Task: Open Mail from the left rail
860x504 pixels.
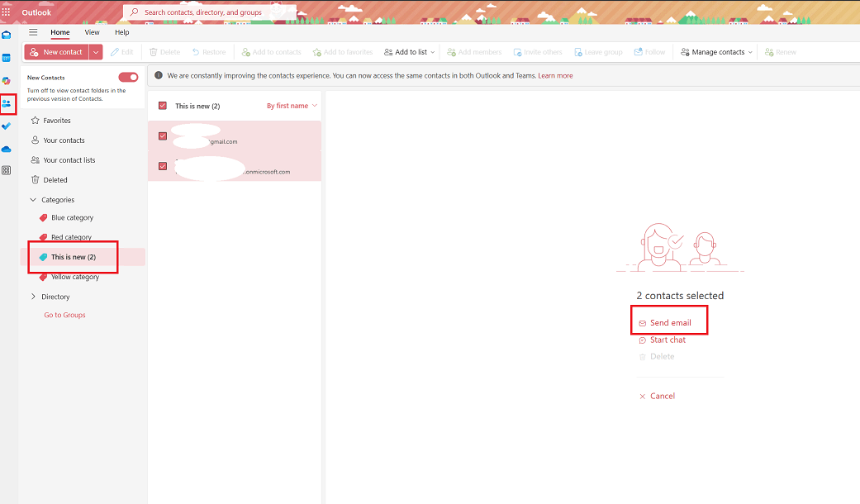Action: [x=6, y=35]
